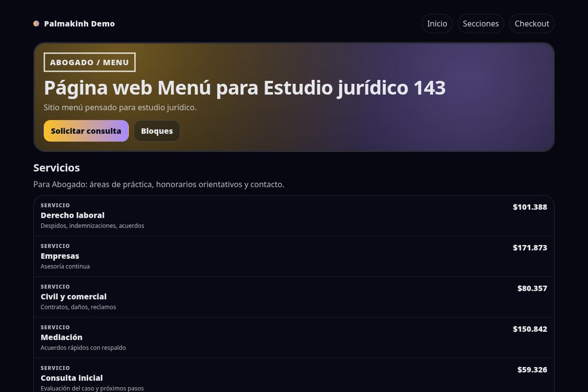Click the $101.388 price of Derecho laboral
The width and height of the screenshot is (588, 392).
coord(530,207)
